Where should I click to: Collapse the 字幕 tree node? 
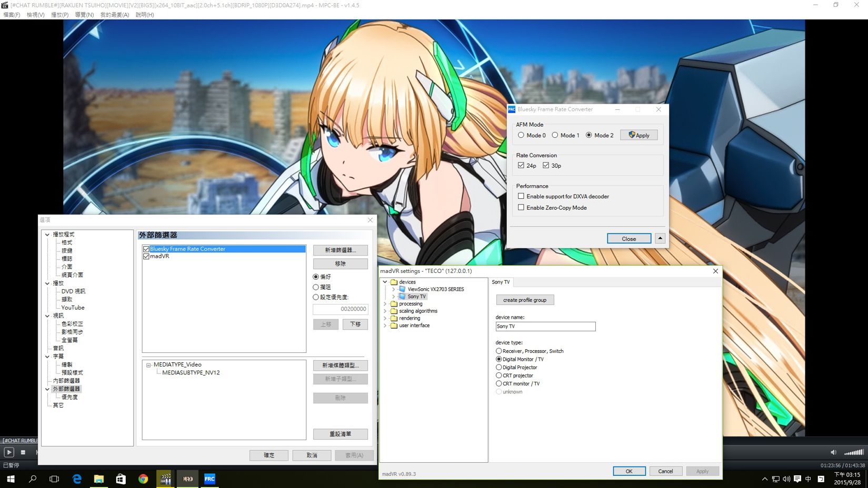pyautogui.click(x=47, y=357)
